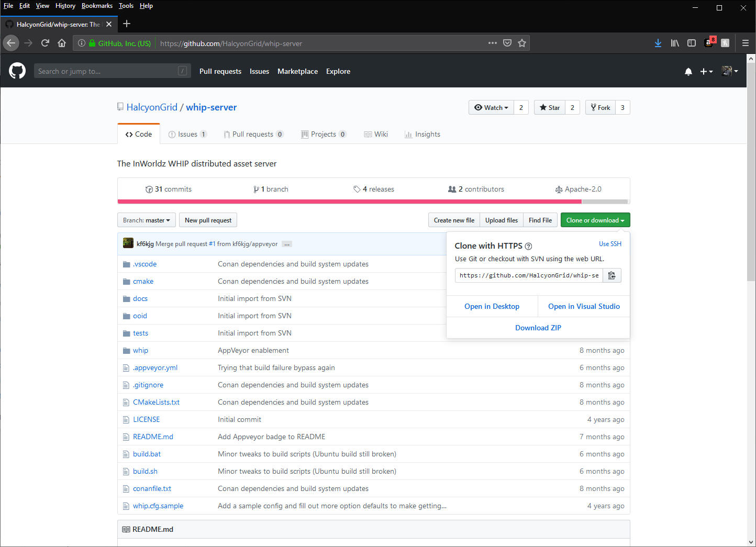This screenshot has height=547, width=756.
Task: Click Download ZIP
Action: click(x=538, y=328)
